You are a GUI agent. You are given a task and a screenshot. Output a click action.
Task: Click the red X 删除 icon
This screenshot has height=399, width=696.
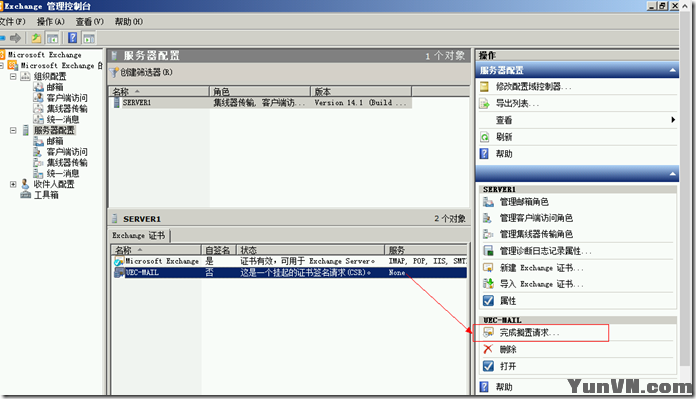[x=488, y=349]
